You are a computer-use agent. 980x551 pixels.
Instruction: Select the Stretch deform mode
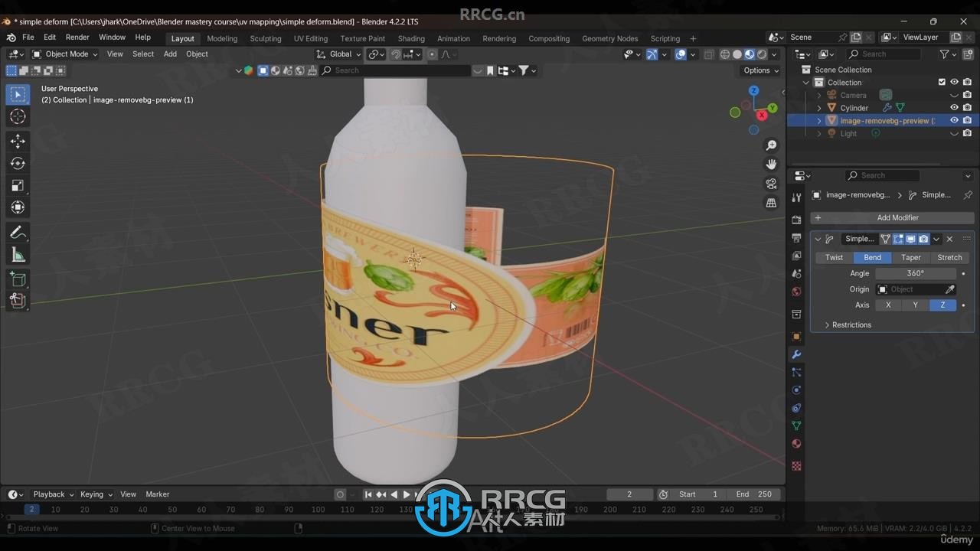(x=949, y=258)
